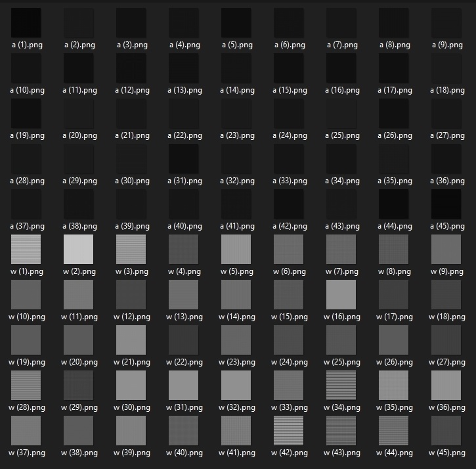Screen dimensions: 476x469
Task: Click the file name w (13).png
Action: [184, 317]
